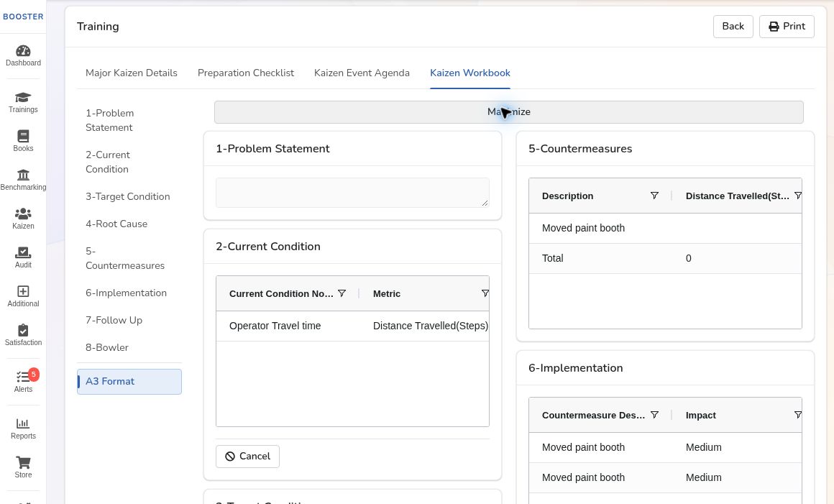Open the Preparation Checklist tab
This screenshot has width=834, height=504.
pyautogui.click(x=246, y=73)
